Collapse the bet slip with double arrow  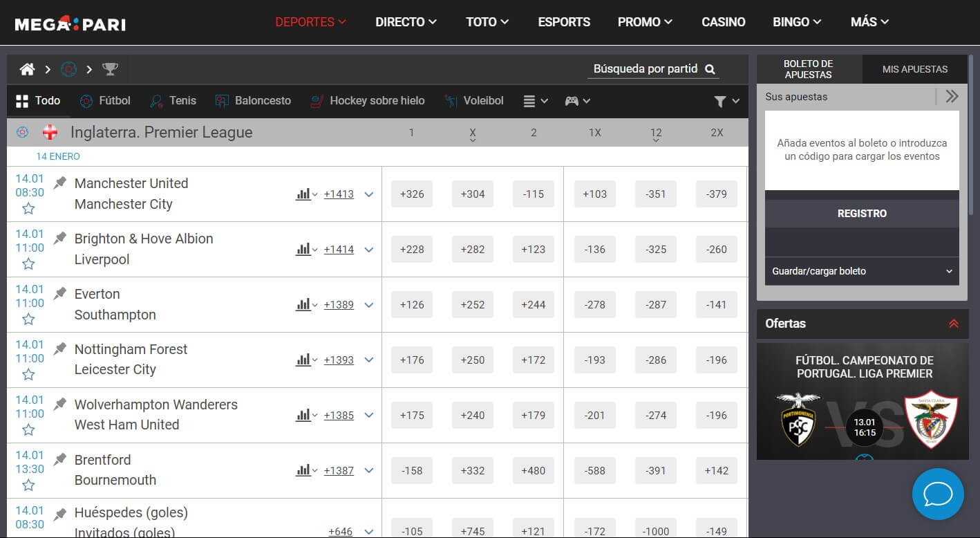[x=952, y=96]
